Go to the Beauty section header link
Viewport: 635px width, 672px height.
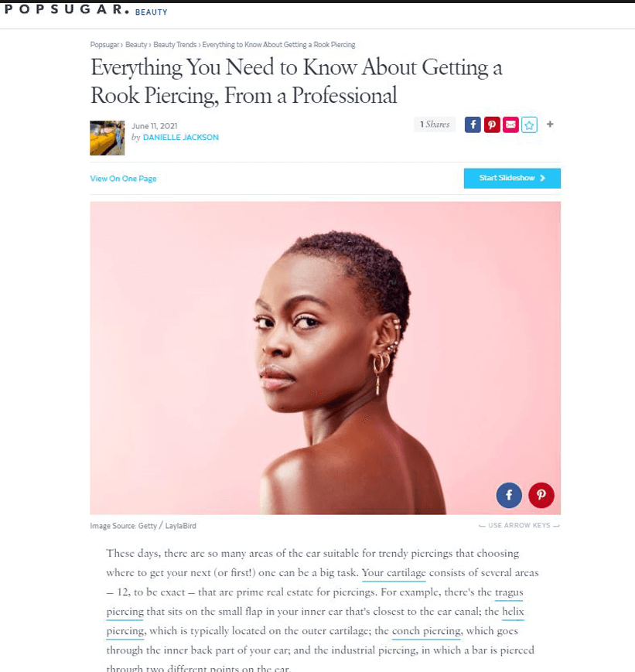151,12
